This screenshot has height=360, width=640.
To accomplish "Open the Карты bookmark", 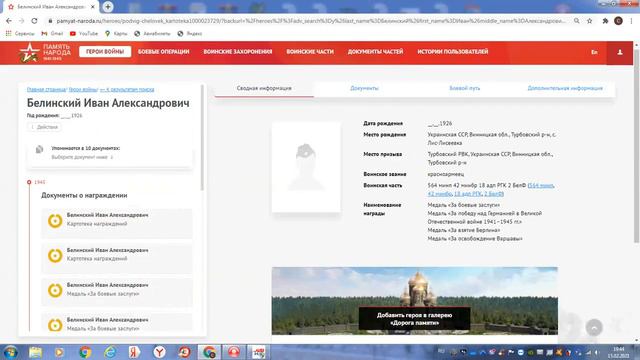I will (x=116, y=33).
